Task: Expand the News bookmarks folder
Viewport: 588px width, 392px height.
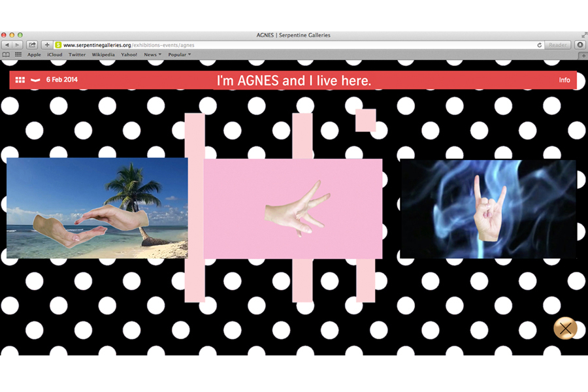Action: [153, 55]
